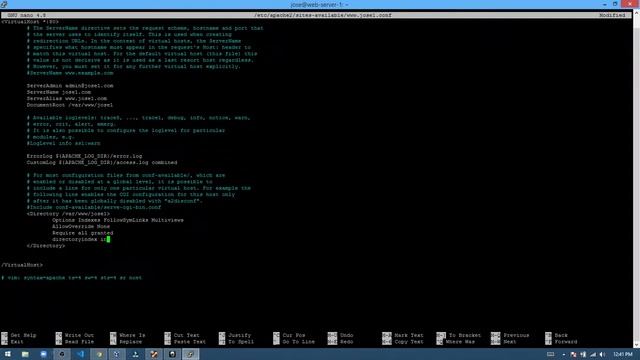Open the touch keyboard tray icon
Image resolution: width=640 pixels, height=360 pixels.
tap(550, 354)
